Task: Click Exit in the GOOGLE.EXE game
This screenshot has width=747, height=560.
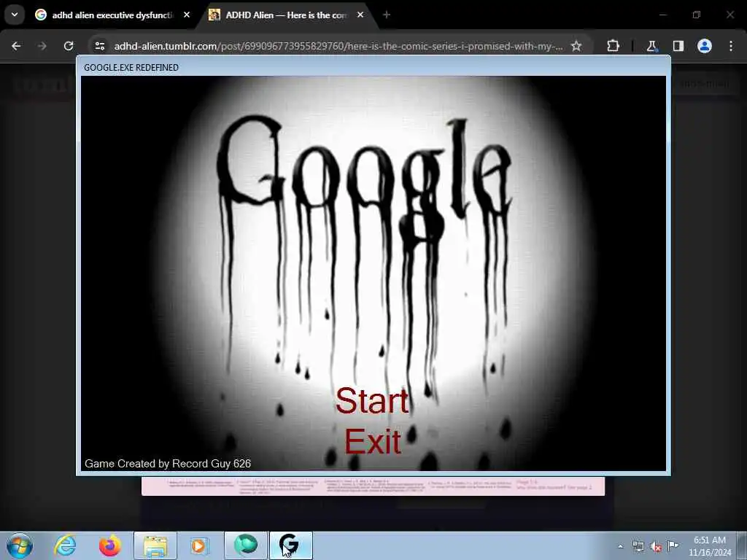Action: [373, 441]
